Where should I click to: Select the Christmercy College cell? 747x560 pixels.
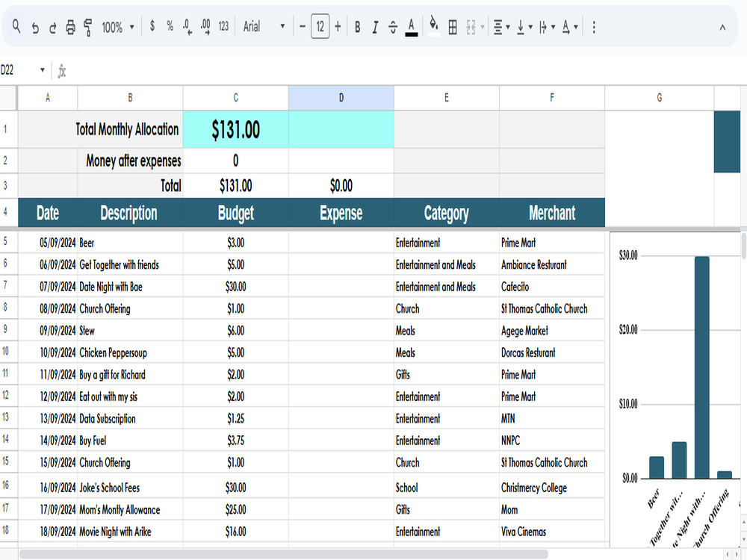click(x=552, y=487)
